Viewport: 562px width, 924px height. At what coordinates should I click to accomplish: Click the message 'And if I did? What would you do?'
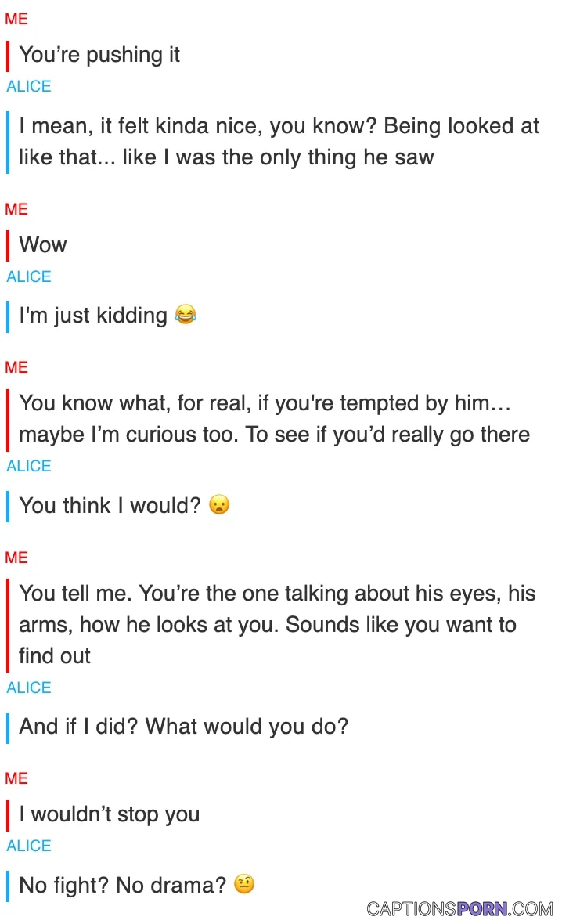coord(184,727)
